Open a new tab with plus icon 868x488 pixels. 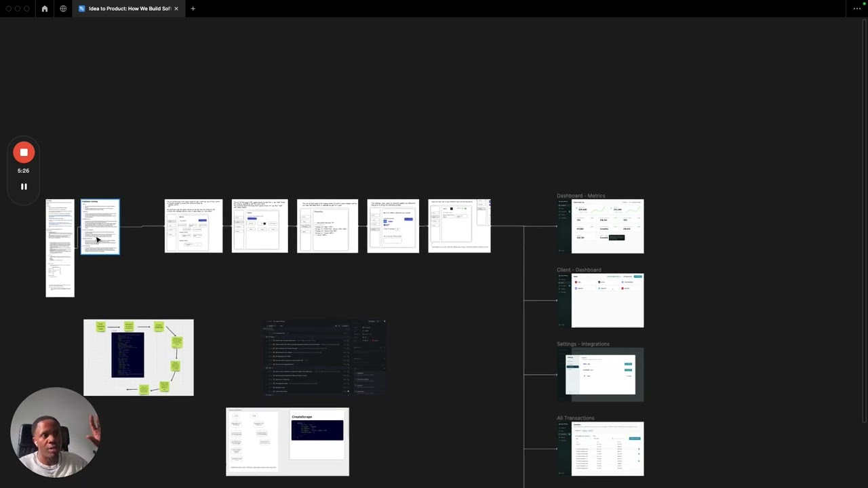(x=193, y=9)
